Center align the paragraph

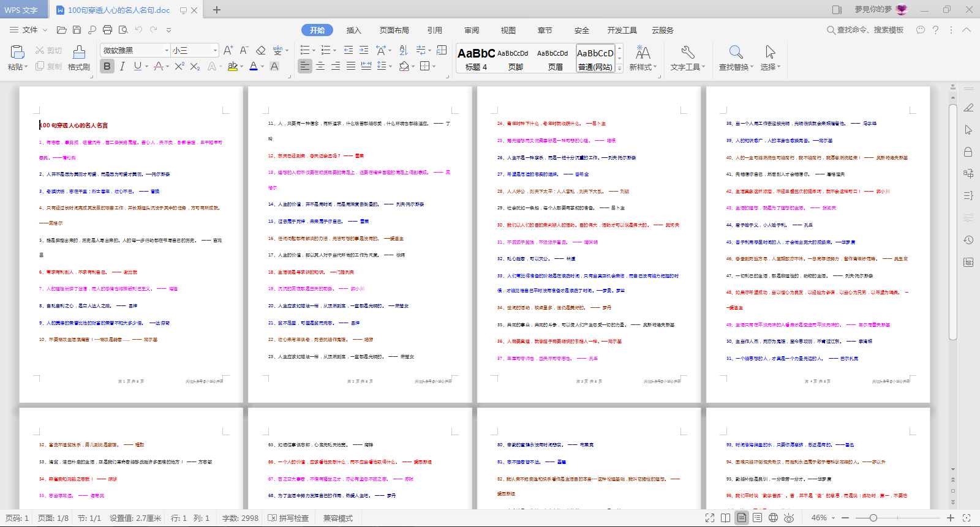tap(320, 66)
